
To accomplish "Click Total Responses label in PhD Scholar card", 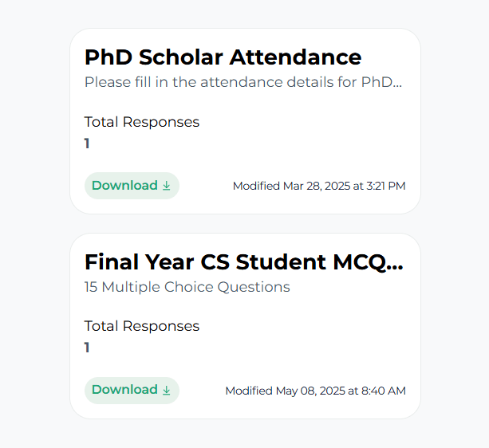I will (x=142, y=122).
